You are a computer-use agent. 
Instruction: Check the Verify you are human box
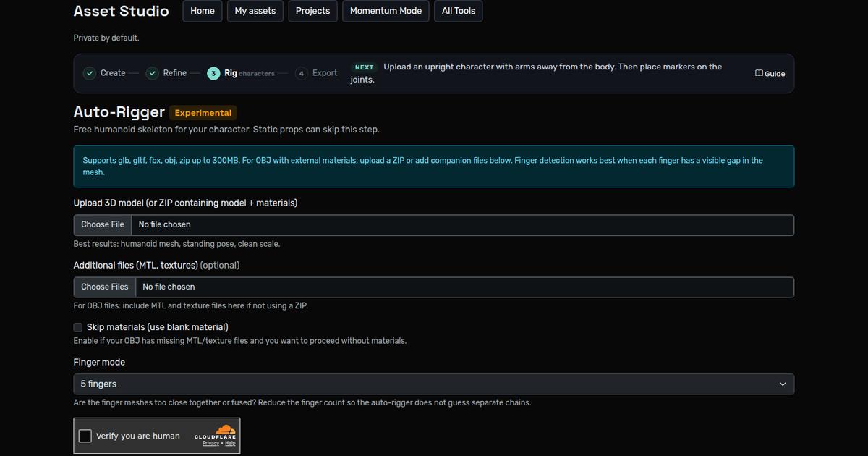coord(85,436)
